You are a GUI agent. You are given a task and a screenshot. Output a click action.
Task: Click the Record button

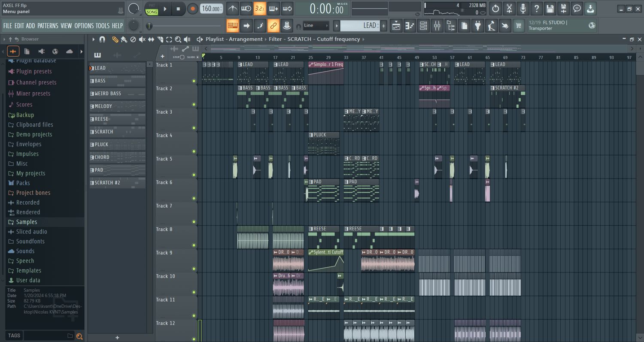click(193, 9)
